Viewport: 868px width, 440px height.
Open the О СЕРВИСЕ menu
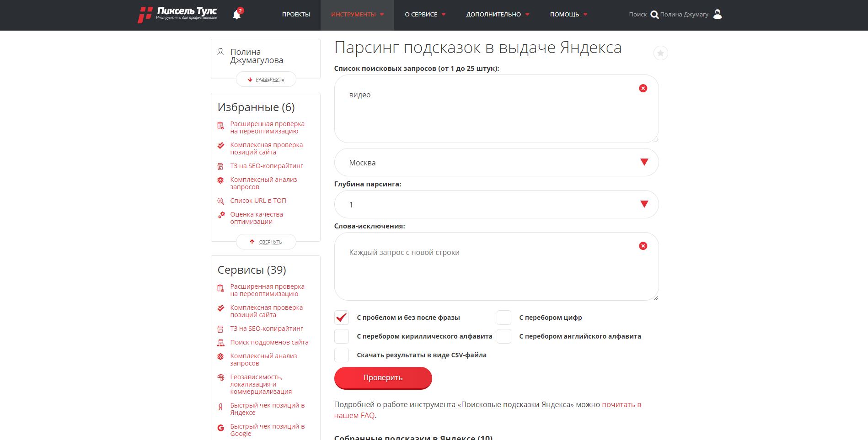[425, 15]
